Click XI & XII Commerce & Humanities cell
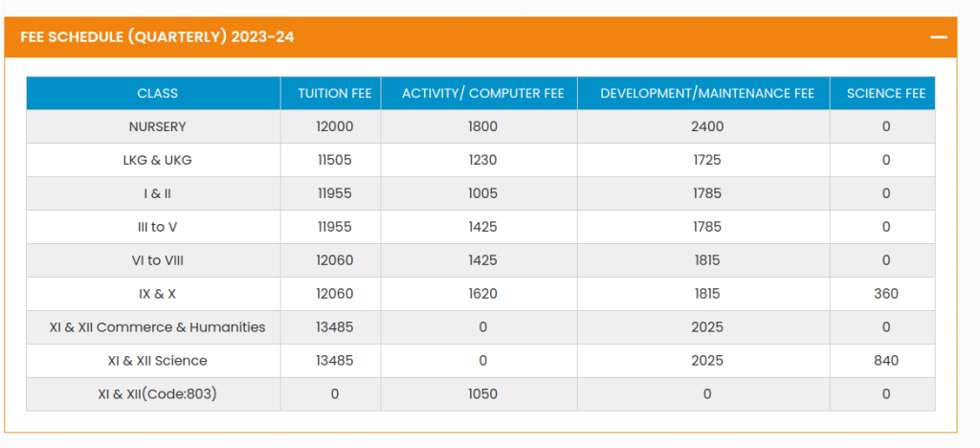Screen dimensions: 980x448 [x=157, y=327]
